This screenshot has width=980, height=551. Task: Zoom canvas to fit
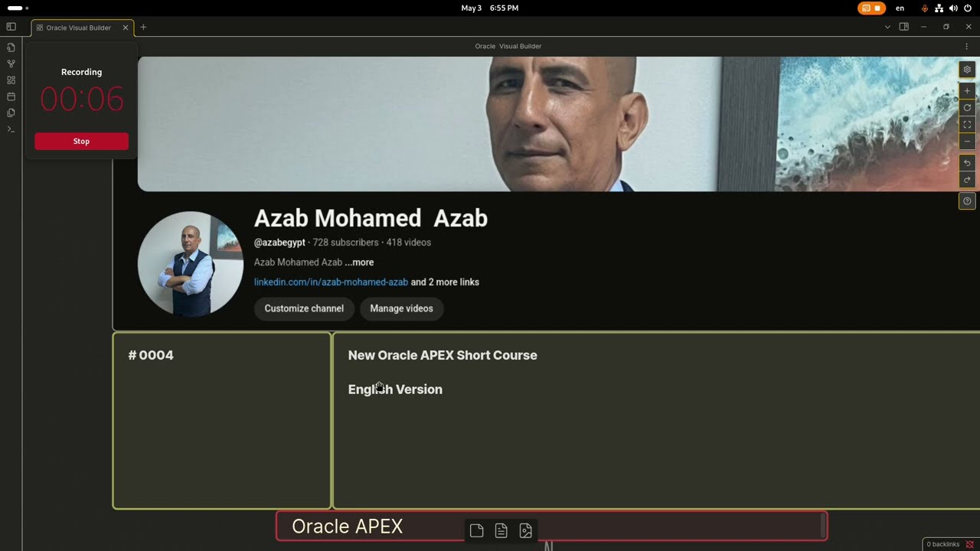(x=967, y=125)
